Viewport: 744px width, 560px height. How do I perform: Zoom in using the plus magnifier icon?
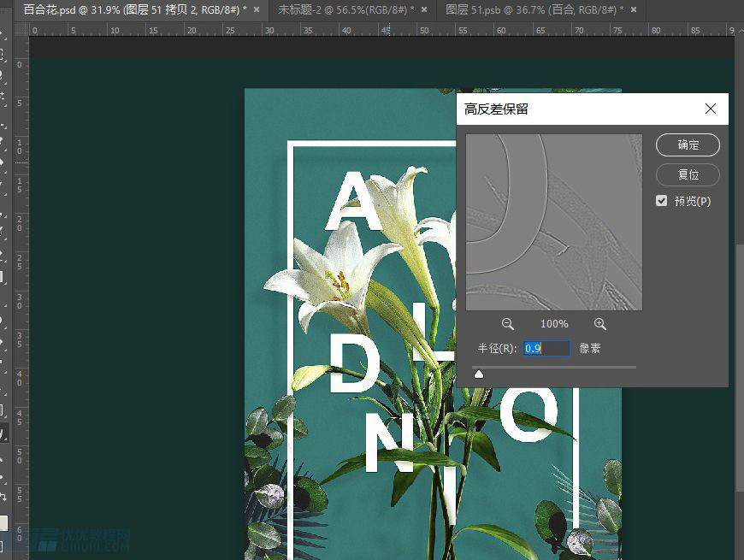599,323
